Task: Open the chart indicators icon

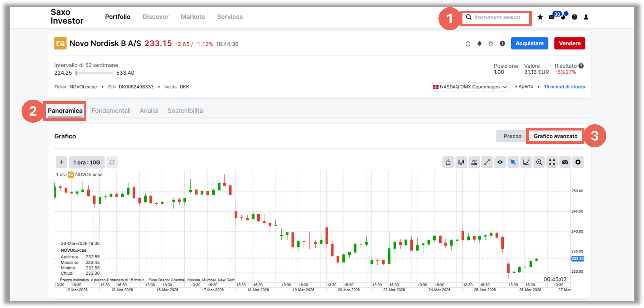Action: (474, 162)
